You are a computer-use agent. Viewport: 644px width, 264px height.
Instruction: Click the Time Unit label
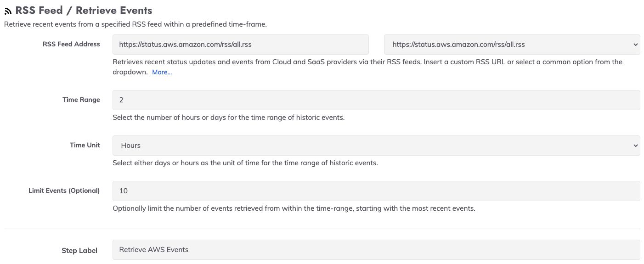coord(85,145)
